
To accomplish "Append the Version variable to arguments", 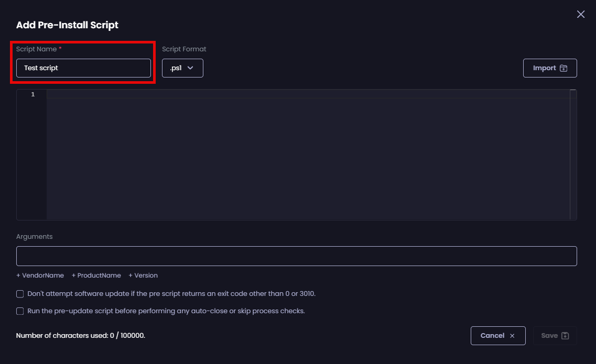I will coord(143,275).
